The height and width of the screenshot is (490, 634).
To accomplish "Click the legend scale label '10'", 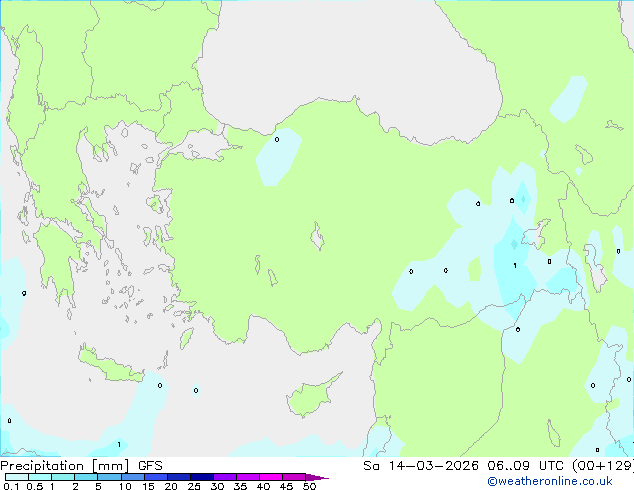I will point(125,486).
